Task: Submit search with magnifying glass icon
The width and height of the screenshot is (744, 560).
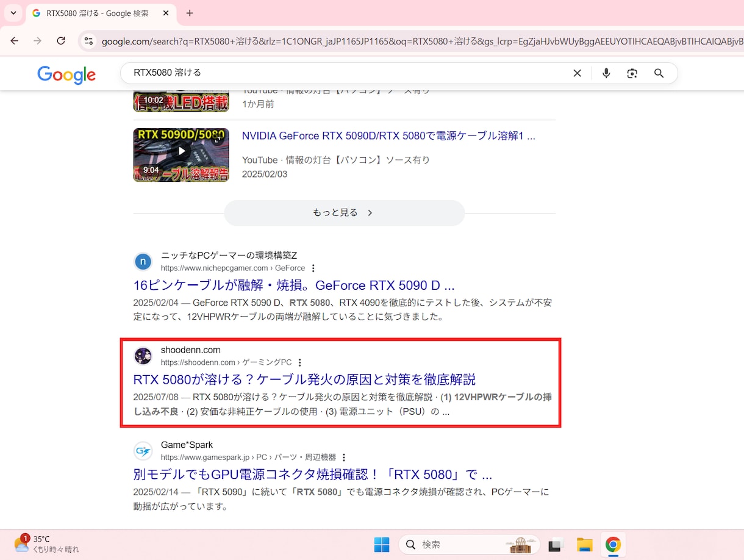Action: tap(659, 73)
